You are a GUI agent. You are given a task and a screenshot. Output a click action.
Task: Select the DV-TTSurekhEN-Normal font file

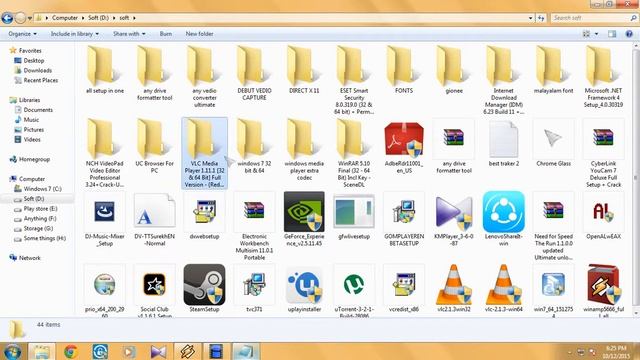click(154, 212)
